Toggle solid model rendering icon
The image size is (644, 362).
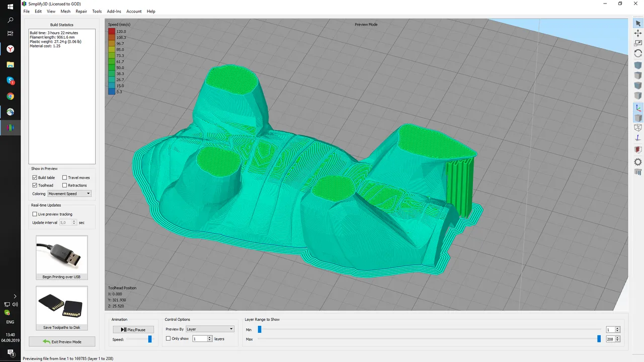[638, 118]
